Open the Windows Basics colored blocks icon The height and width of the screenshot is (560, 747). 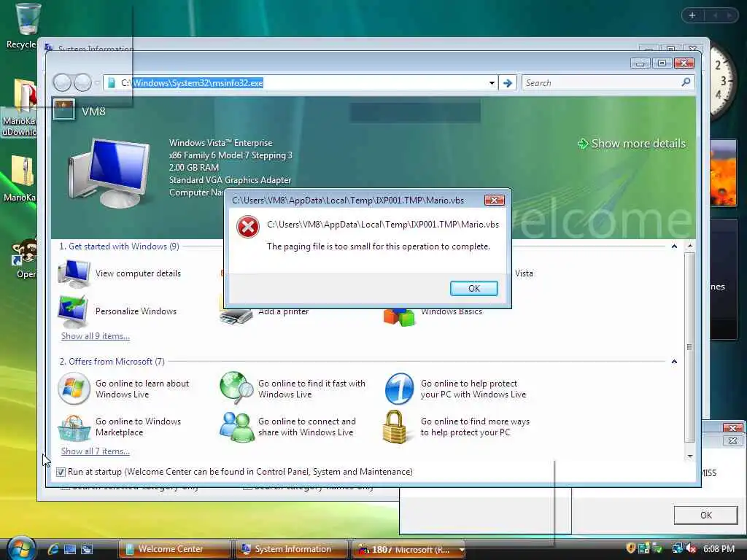pyautogui.click(x=399, y=317)
